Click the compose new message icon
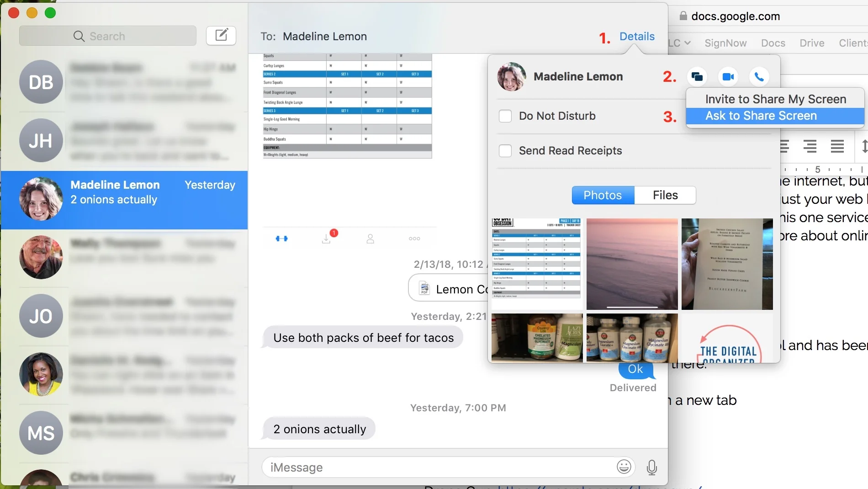 221,36
